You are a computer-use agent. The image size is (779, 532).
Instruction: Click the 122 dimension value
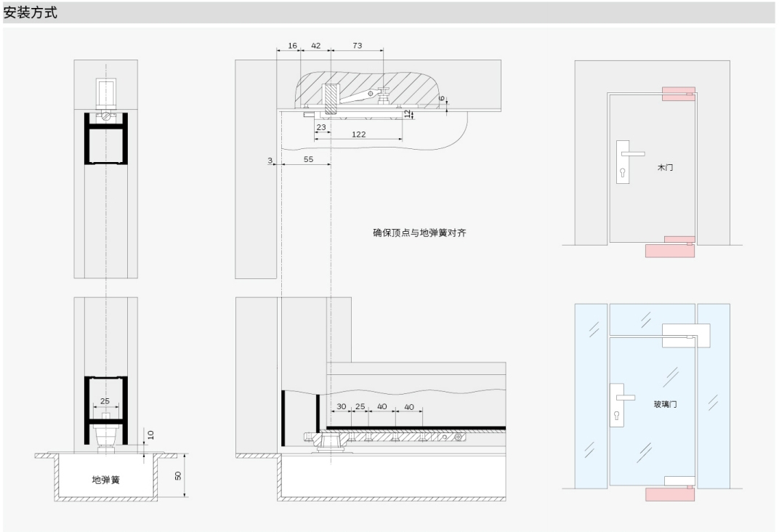[359, 134]
